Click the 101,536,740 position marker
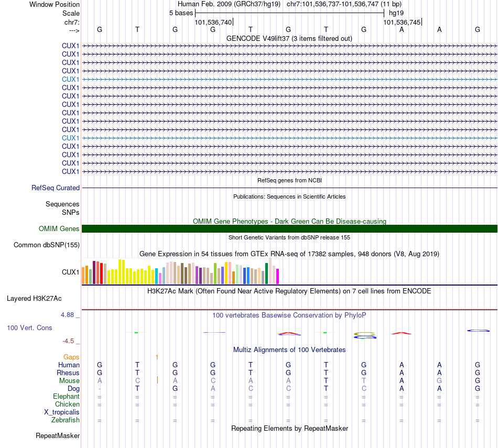Image resolution: width=498 pixels, height=448 pixels. 213,22
